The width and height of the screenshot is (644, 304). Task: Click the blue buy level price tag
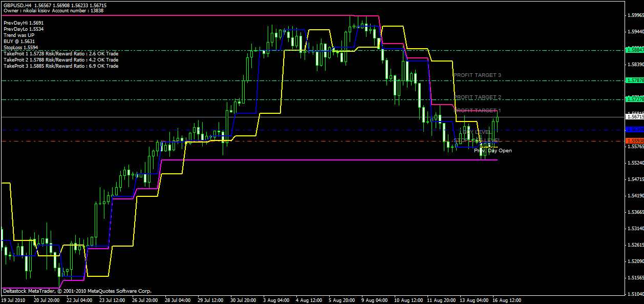point(635,130)
